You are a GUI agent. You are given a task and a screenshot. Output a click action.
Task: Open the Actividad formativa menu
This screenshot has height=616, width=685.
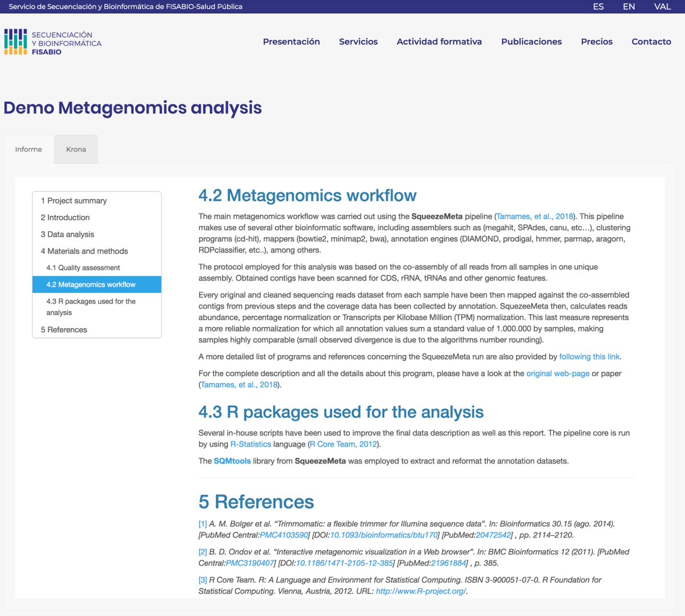439,42
